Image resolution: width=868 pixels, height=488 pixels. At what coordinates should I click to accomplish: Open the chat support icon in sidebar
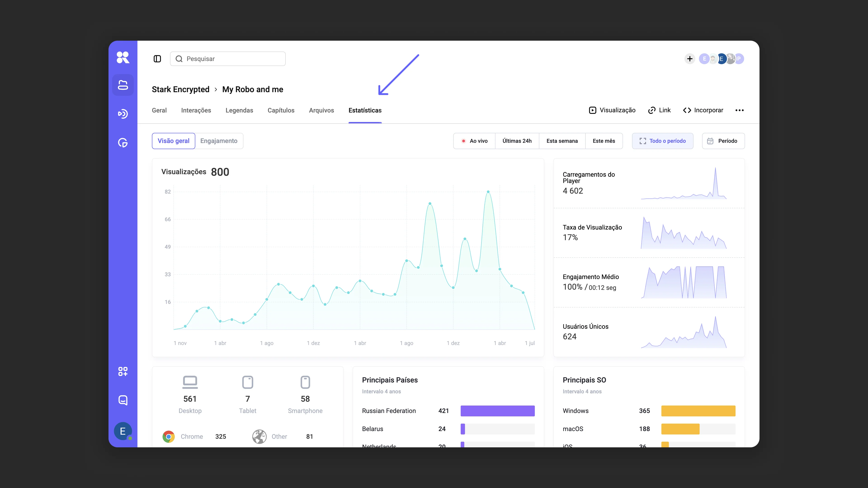(123, 400)
